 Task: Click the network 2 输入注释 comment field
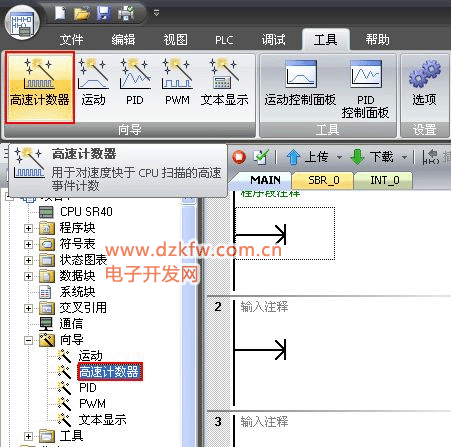tap(264, 306)
